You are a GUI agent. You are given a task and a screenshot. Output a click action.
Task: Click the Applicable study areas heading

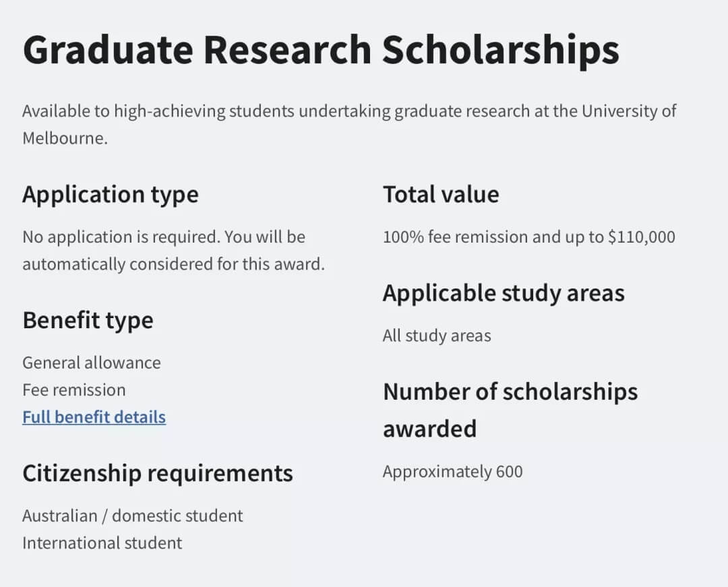click(504, 294)
